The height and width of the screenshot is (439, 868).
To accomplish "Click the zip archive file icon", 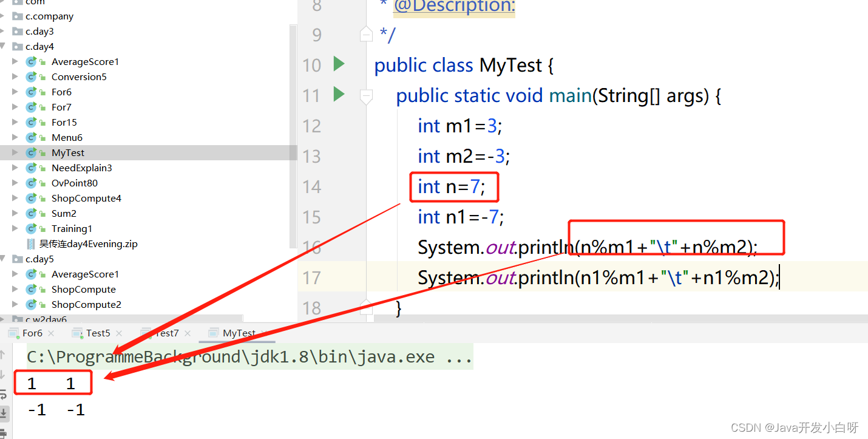I will click(32, 244).
